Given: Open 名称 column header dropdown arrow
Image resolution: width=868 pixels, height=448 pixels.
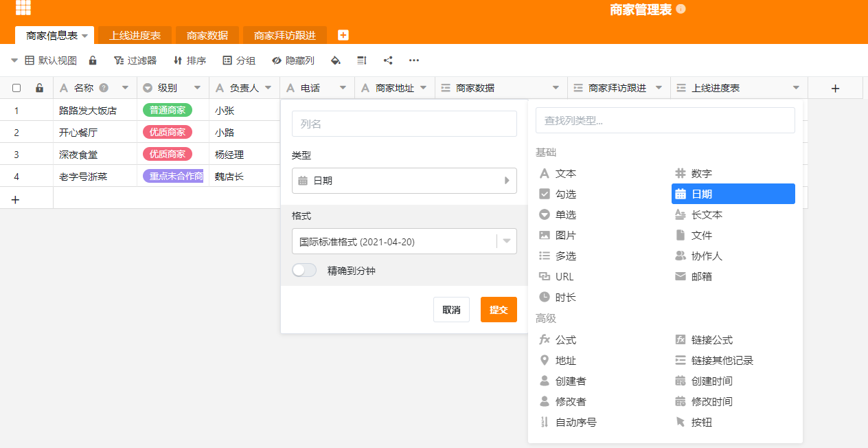Looking at the screenshot, I should point(125,88).
